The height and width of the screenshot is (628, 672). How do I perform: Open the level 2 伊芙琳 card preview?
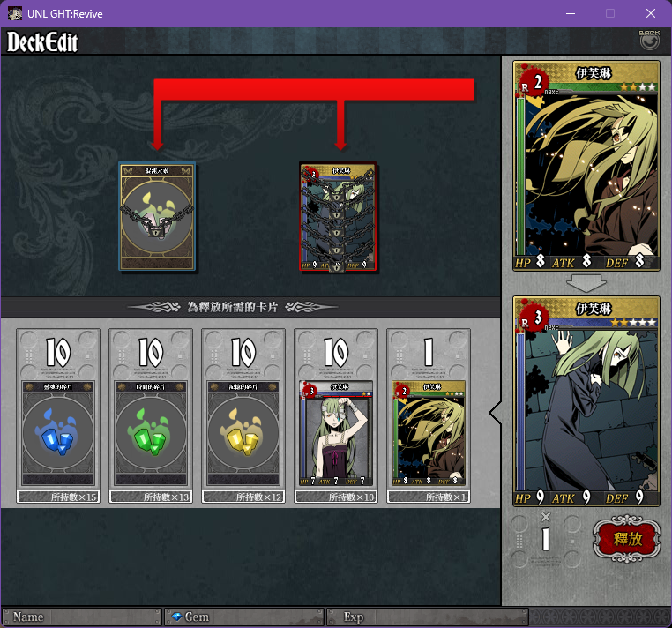click(x=586, y=166)
